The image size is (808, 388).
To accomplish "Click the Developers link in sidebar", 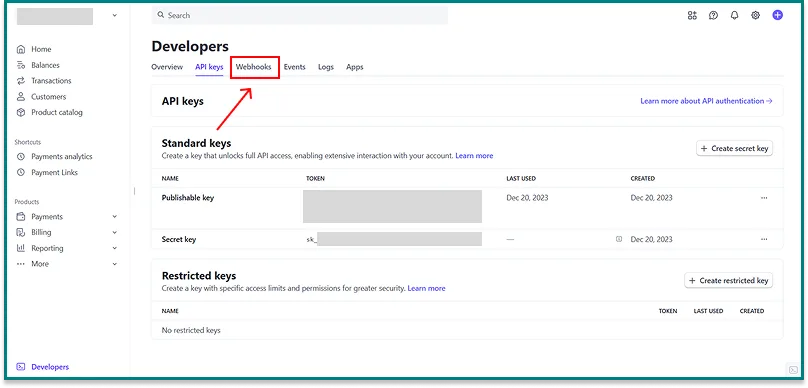I will (50, 367).
